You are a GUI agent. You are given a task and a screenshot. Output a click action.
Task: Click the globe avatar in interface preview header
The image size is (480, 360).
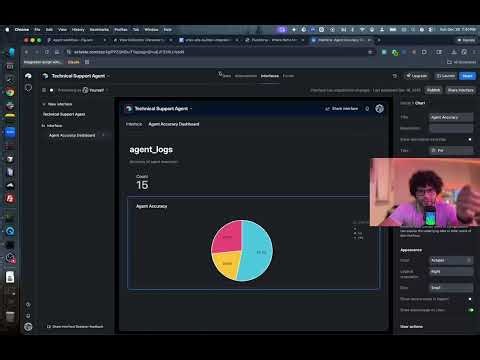pyautogui.click(x=379, y=109)
